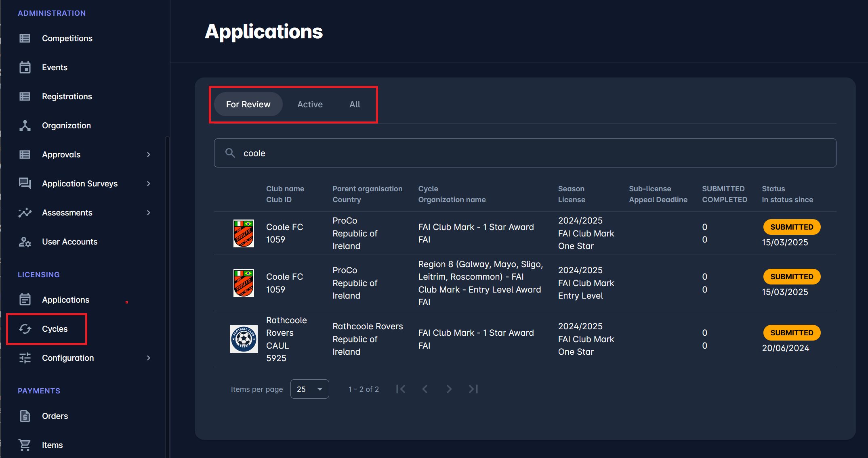Screen dimensions: 868x458
Task: Switch to the All tab
Action: click(x=355, y=105)
